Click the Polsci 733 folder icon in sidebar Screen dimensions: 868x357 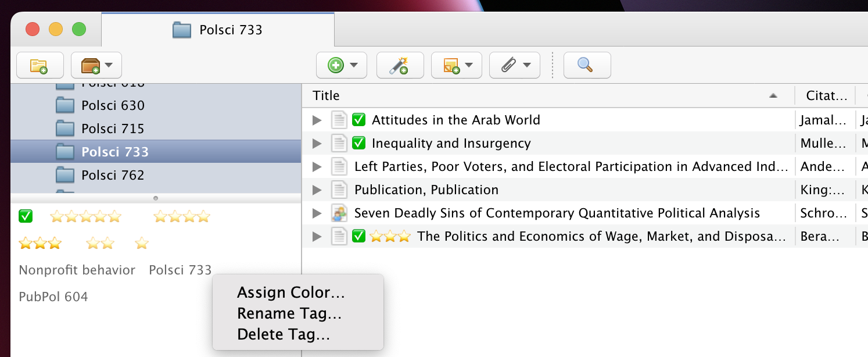[65, 152]
